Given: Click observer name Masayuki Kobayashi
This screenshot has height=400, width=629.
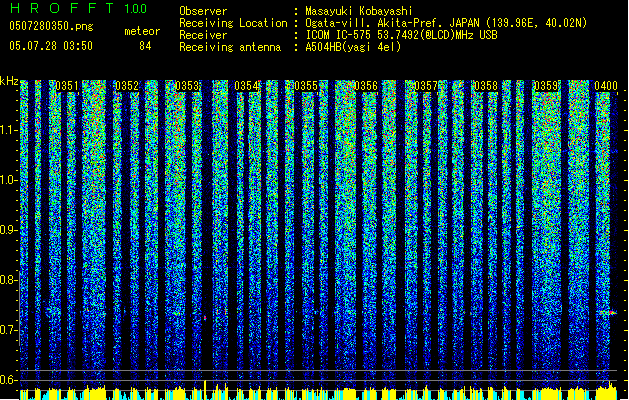Looking at the screenshot, I should (x=359, y=11).
